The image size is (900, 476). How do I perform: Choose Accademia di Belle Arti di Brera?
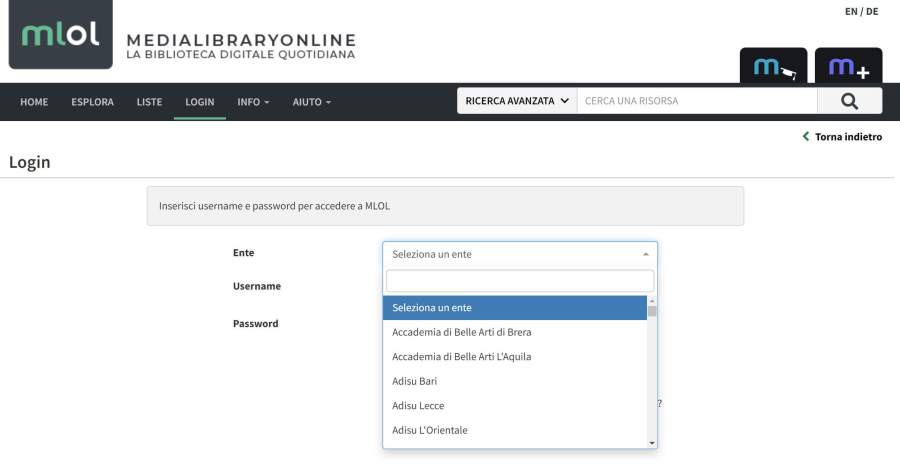coord(462,332)
